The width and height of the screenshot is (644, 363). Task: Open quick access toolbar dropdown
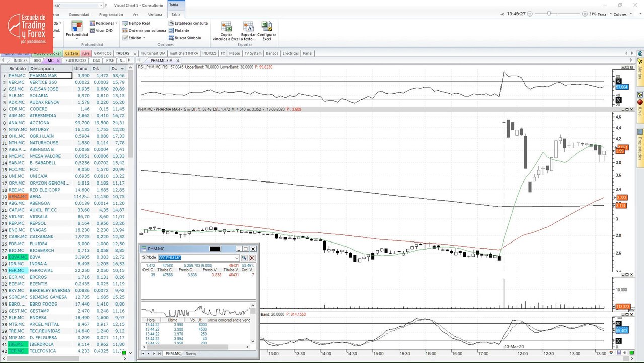pos(106,5)
